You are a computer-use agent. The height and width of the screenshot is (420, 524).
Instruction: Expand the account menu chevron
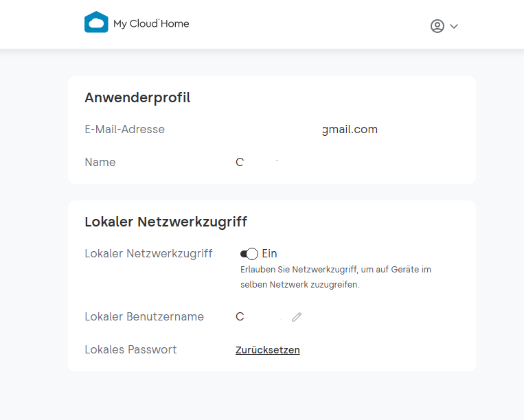coord(454,26)
